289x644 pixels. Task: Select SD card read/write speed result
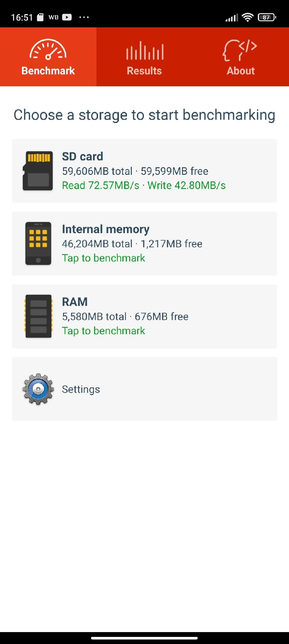coord(144,185)
